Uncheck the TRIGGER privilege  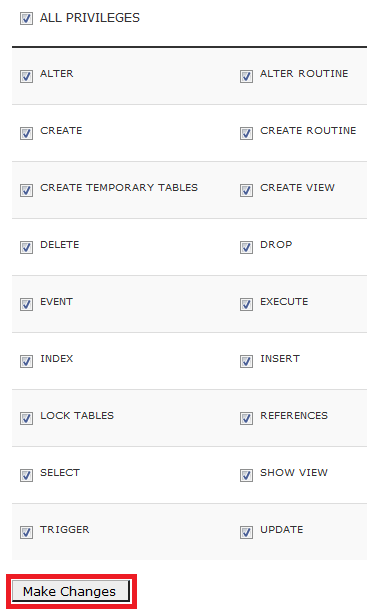click(26, 532)
